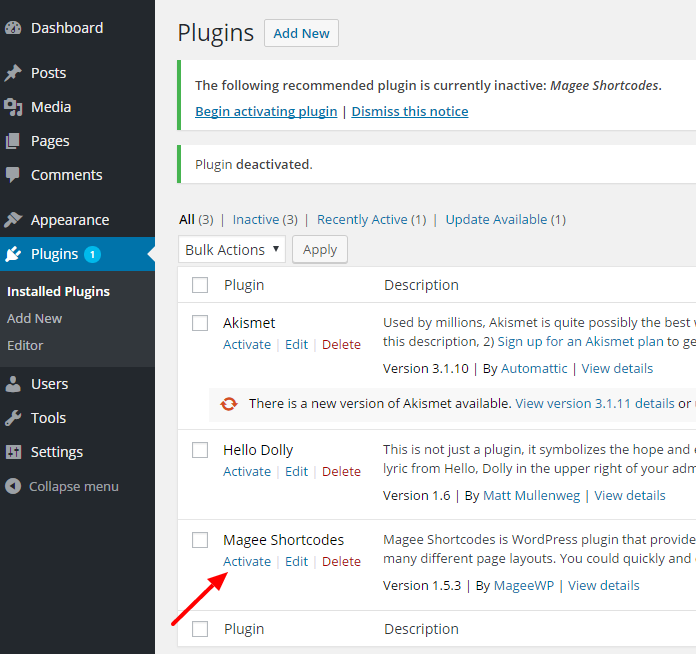
Task: Click Begin activating plugin link
Action: (x=266, y=111)
